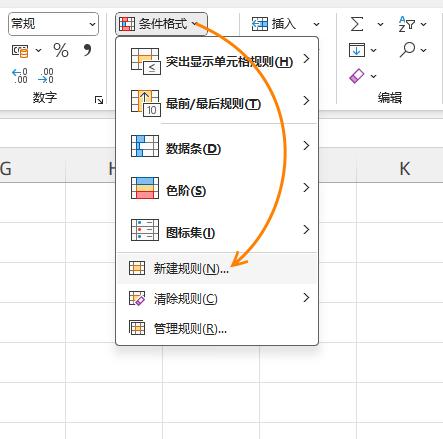Click the AutoSum sigma icon
Image resolution: width=443 pixels, height=439 pixels.
[357, 24]
